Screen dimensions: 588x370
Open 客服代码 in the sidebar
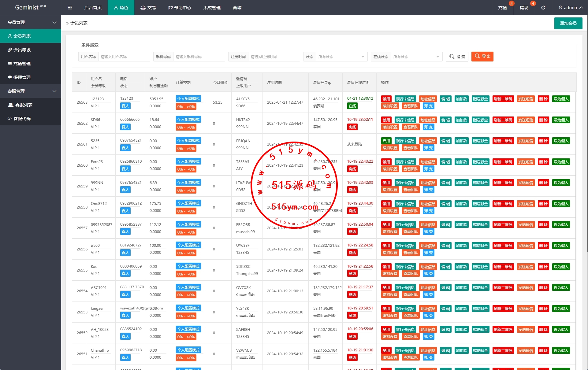22,119
